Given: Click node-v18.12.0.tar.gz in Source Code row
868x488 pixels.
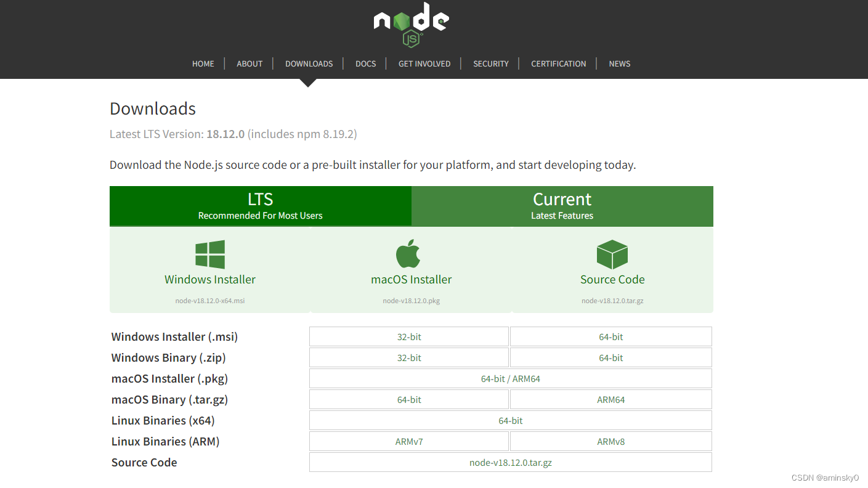Looking at the screenshot, I should click(x=511, y=463).
